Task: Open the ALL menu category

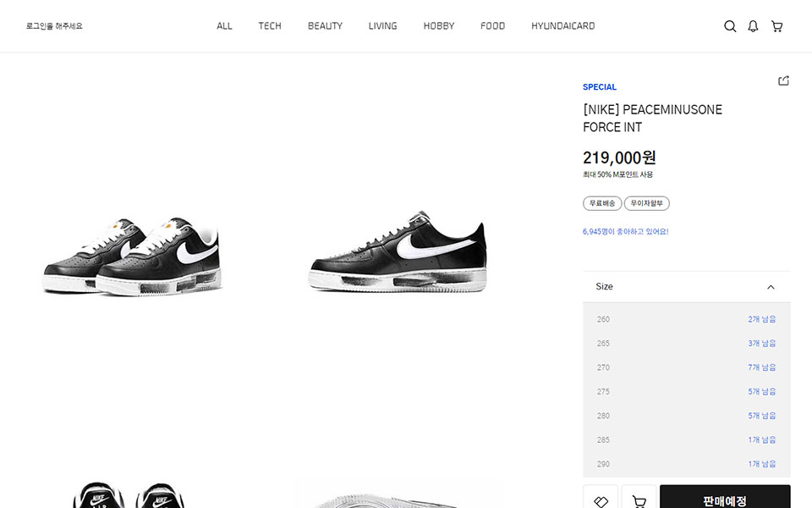Action: (x=224, y=26)
